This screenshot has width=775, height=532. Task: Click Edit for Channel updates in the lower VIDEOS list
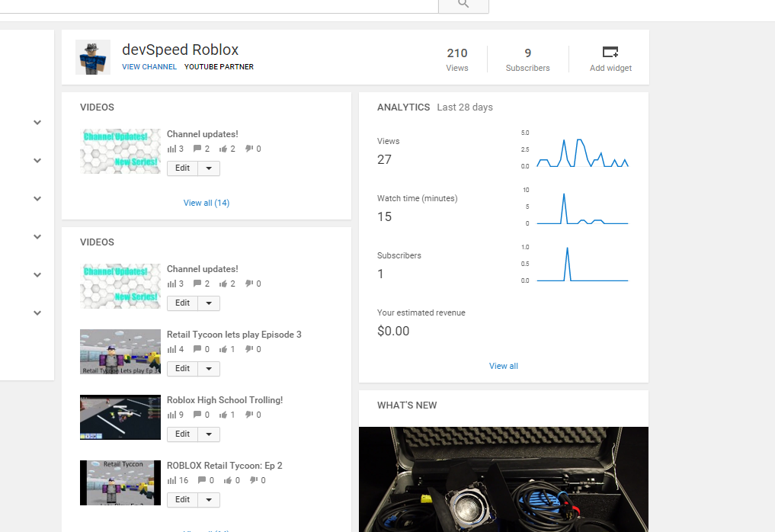point(182,303)
